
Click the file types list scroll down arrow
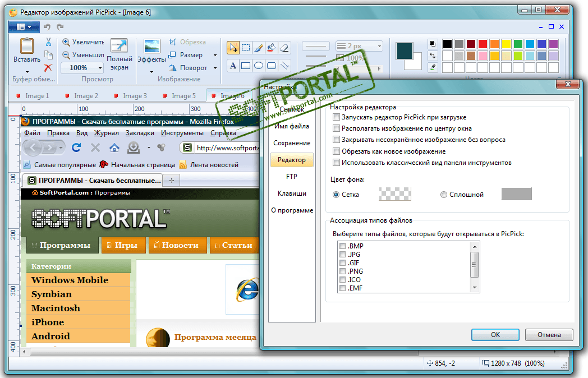(x=475, y=288)
